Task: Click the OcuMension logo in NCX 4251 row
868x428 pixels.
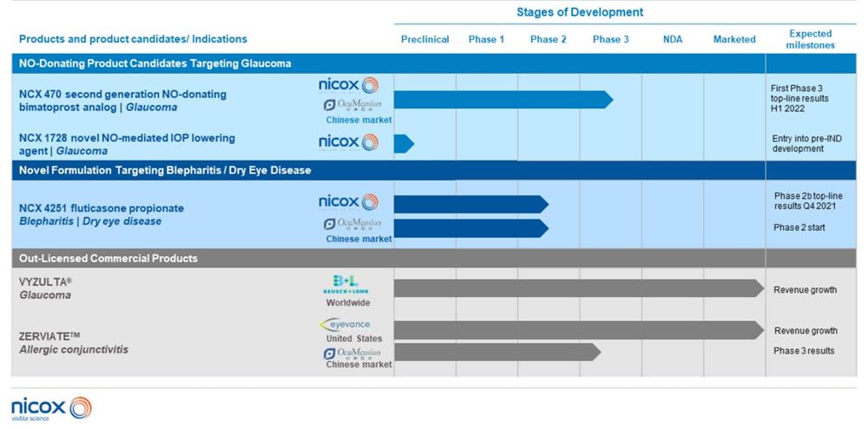Action: coord(352,224)
